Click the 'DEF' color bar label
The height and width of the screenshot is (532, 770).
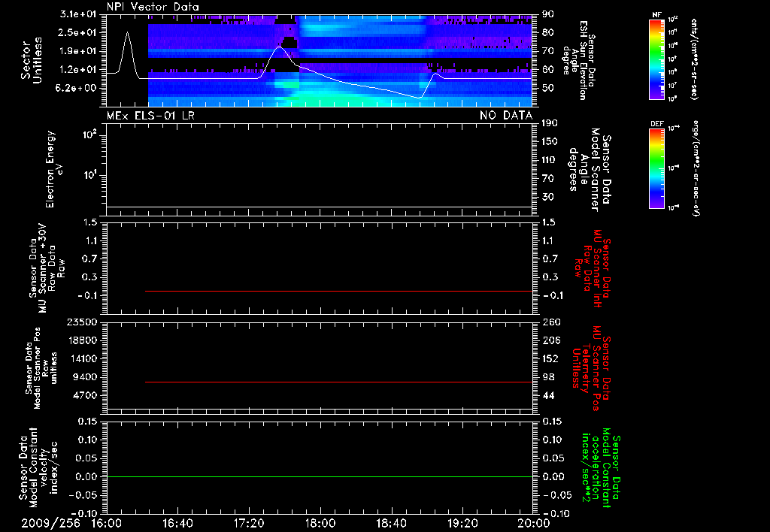tap(656, 124)
